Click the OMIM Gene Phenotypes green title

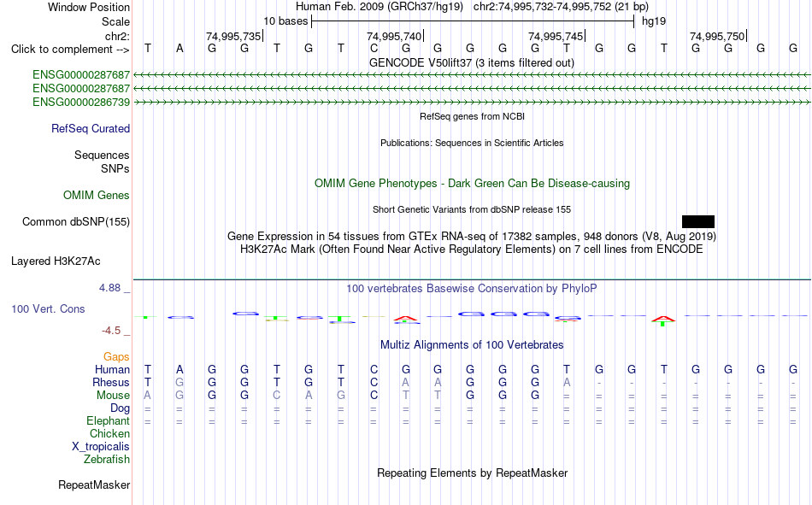click(472, 184)
